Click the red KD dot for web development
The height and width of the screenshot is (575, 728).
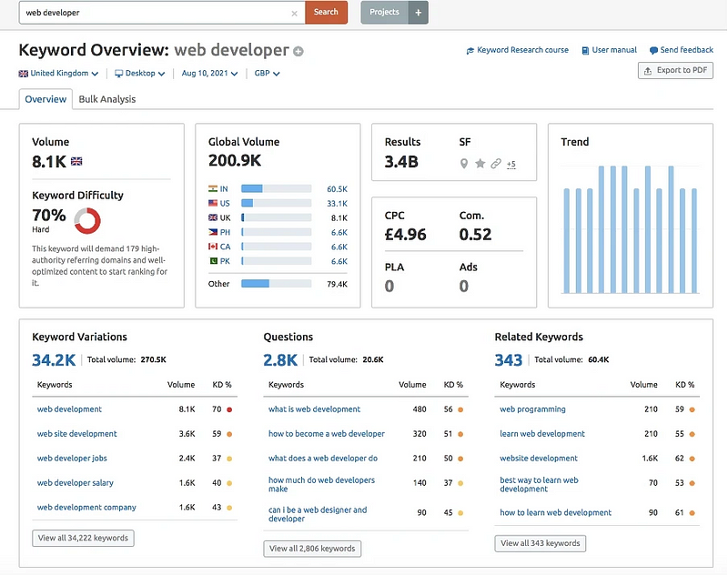[x=229, y=409]
